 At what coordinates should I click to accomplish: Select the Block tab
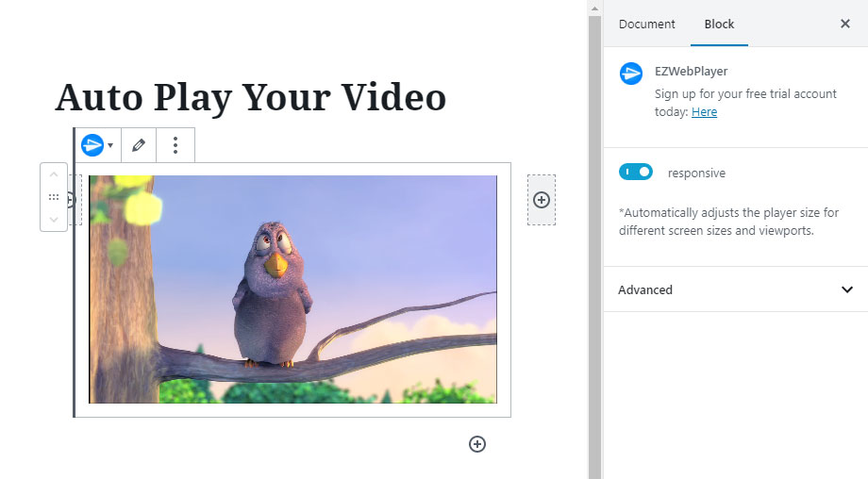[719, 24]
